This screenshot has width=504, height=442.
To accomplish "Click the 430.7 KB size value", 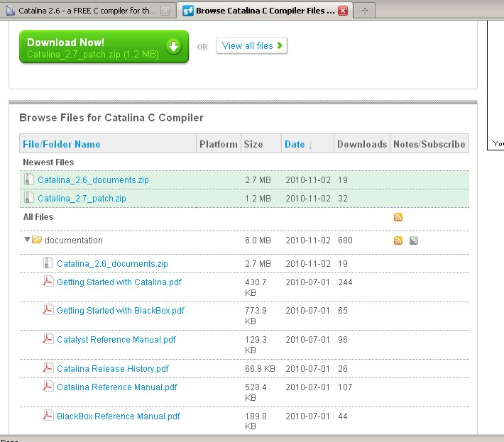I will [256, 287].
